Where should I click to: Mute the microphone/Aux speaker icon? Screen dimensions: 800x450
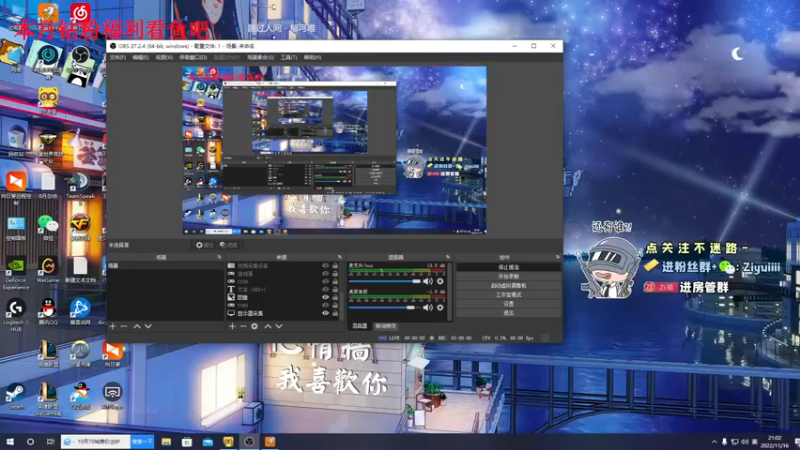[428, 281]
